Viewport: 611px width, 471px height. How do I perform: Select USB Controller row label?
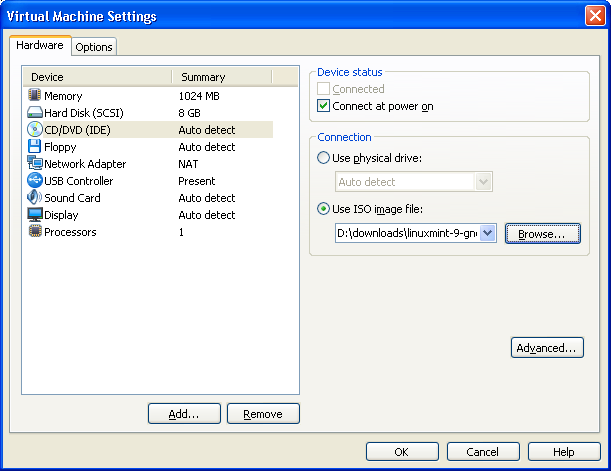tap(78, 181)
